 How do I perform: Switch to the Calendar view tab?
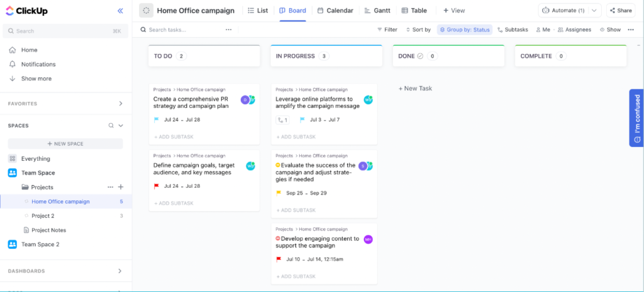(335, 11)
